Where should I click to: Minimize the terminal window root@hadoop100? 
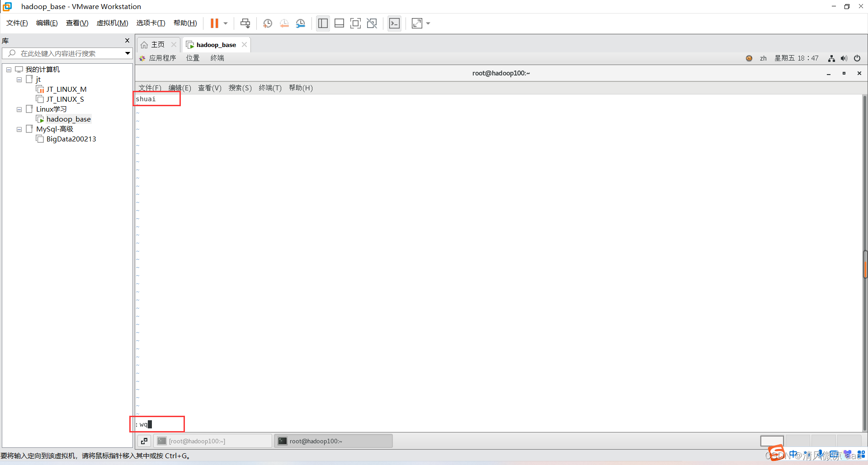[829, 73]
